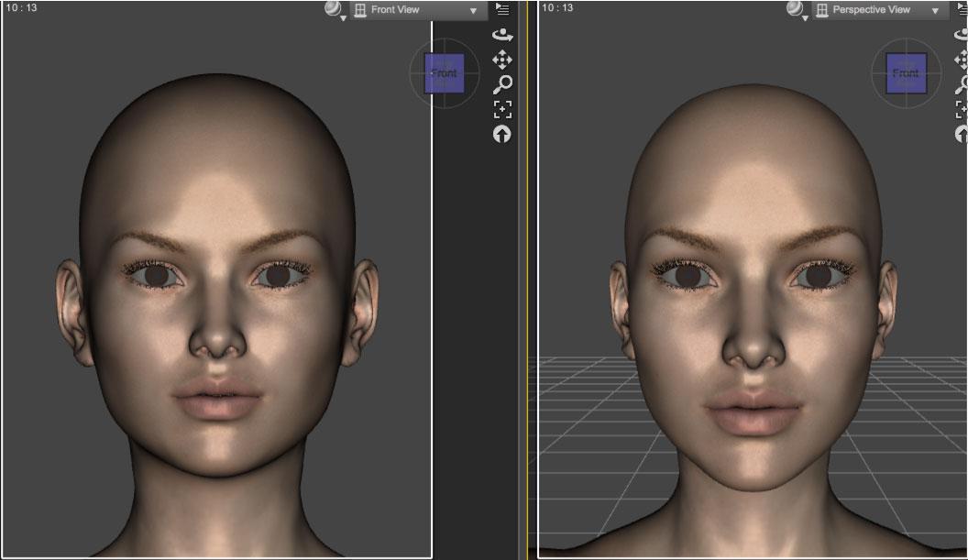Image resolution: width=968 pixels, height=560 pixels.
Task: Click the magnifier dolly zoom icon in Front View
Action: pyautogui.click(x=502, y=84)
